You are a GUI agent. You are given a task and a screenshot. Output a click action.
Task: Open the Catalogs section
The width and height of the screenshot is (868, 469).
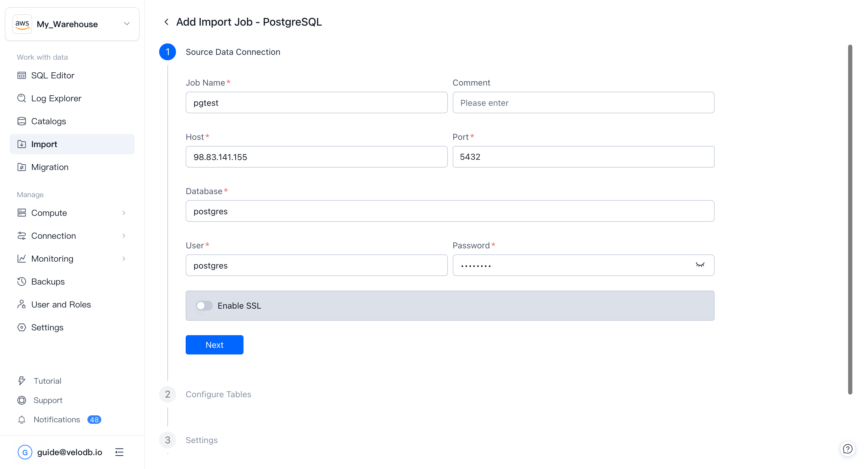tap(49, 121)
